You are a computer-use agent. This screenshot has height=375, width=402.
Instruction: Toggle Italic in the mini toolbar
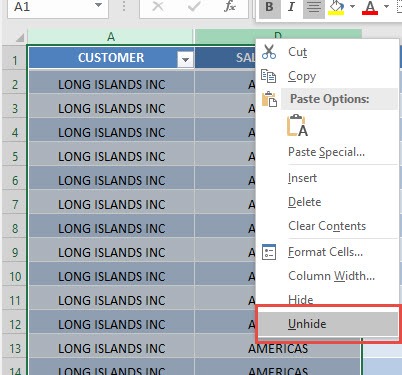tap(291, 7)
